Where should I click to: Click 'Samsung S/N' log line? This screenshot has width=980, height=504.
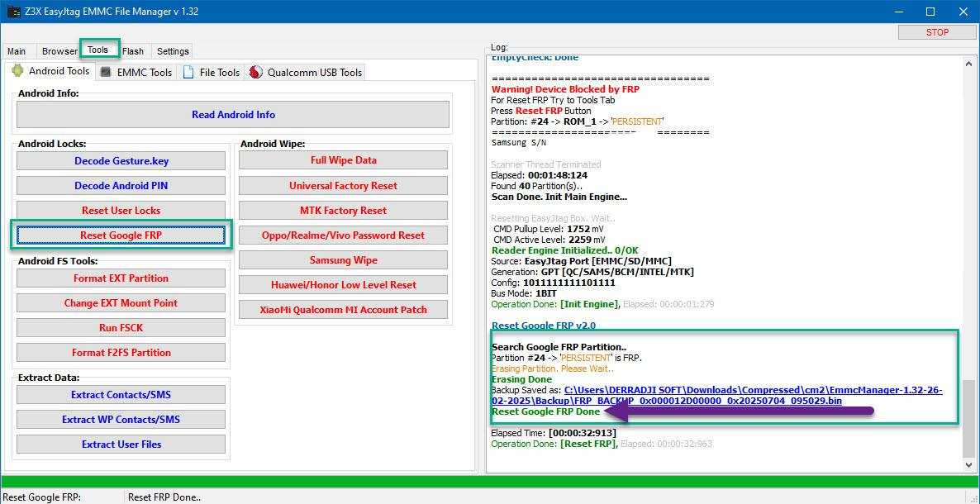(518, 143)
